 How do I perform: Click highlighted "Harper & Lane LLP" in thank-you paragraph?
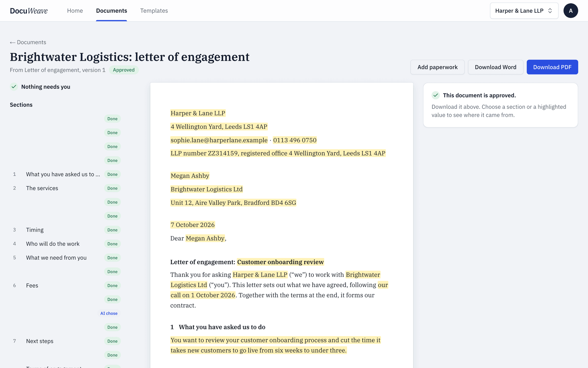click(x=260, y=275)
